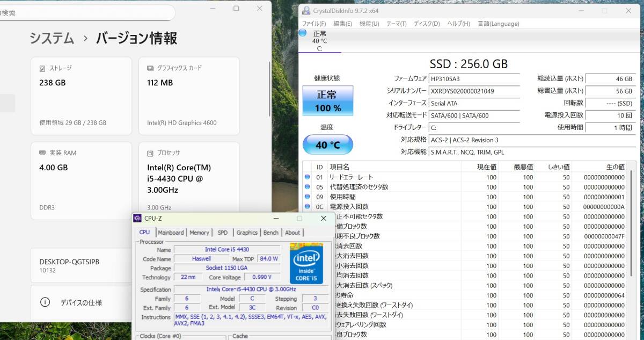644x340 pixels.
Task: Switch to the Mainboard tab in CPU-Z
Action: coord(171,233)
